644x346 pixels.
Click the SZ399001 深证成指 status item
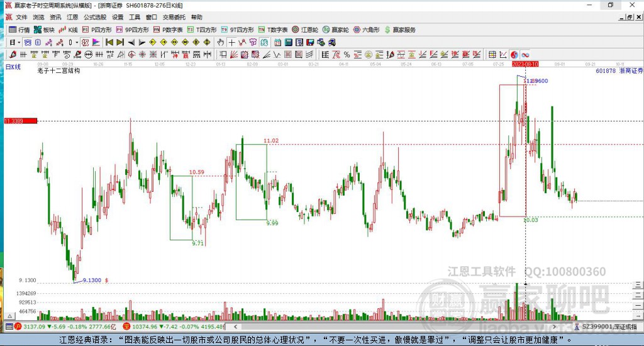(605, 326)
